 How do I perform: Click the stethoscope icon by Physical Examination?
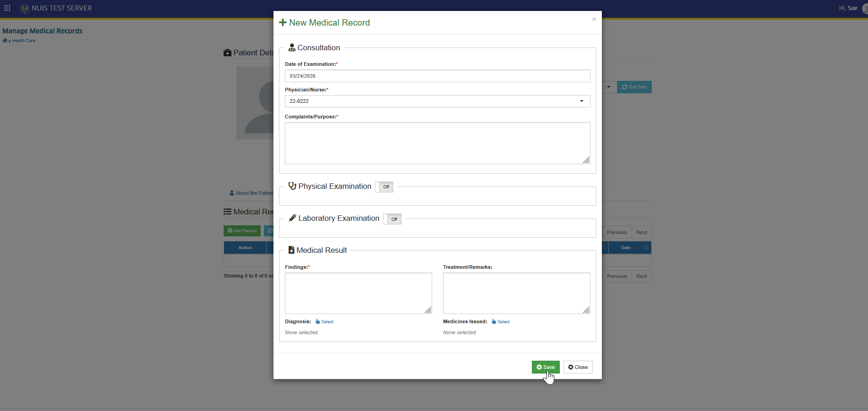[x=292, y=186]
